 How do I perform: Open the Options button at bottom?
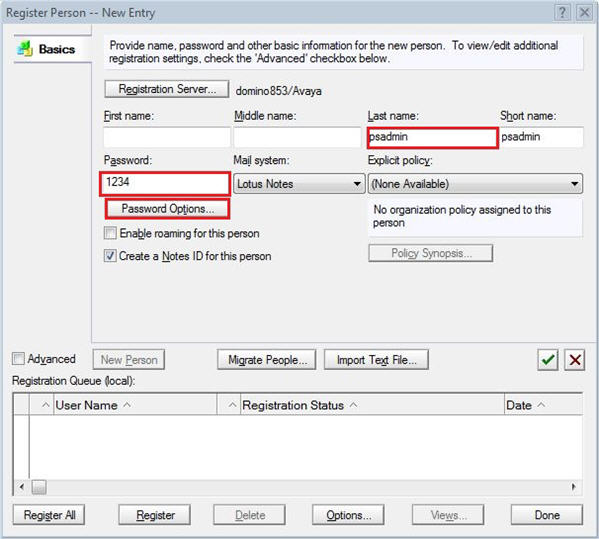pyautogui.click(x=348, y=515)
